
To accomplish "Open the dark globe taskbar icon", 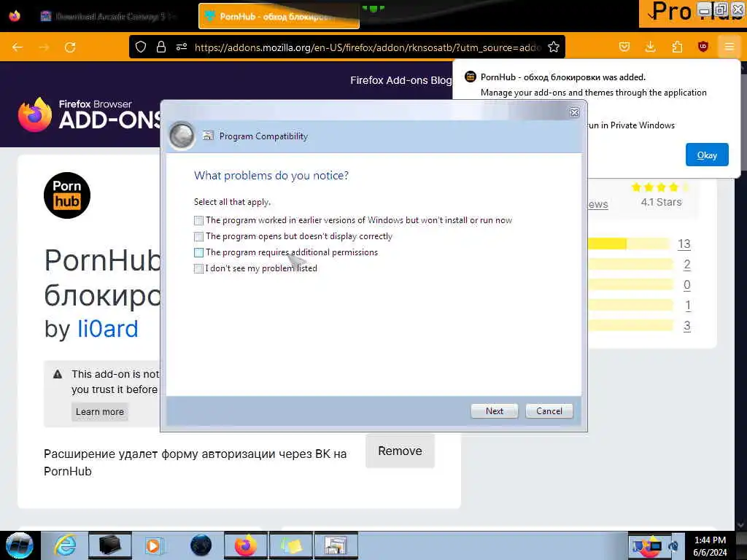I will pos(201,545).
